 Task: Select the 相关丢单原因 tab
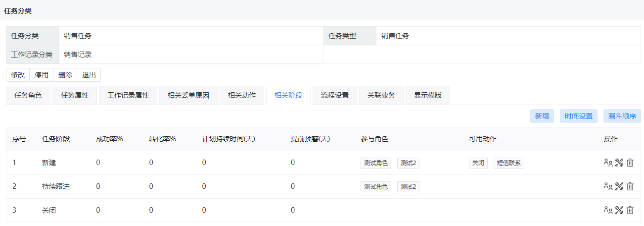[x=188, y=95]
